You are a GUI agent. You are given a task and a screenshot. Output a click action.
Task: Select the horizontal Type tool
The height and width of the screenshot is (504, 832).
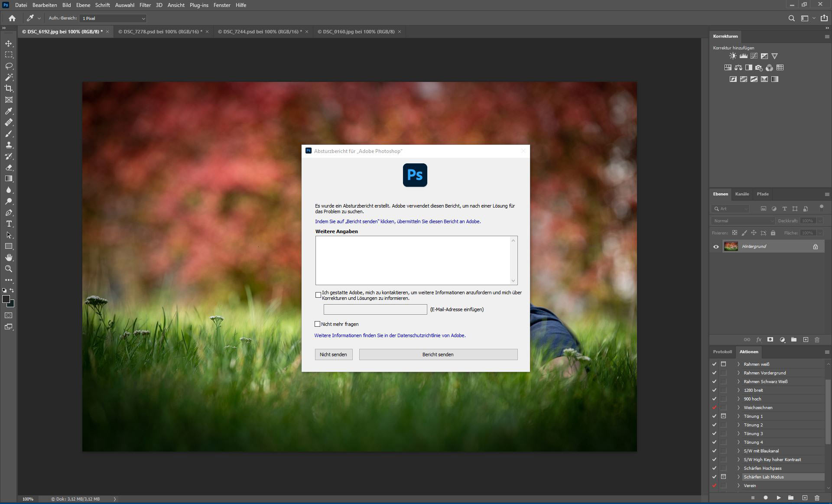(9, 224)
